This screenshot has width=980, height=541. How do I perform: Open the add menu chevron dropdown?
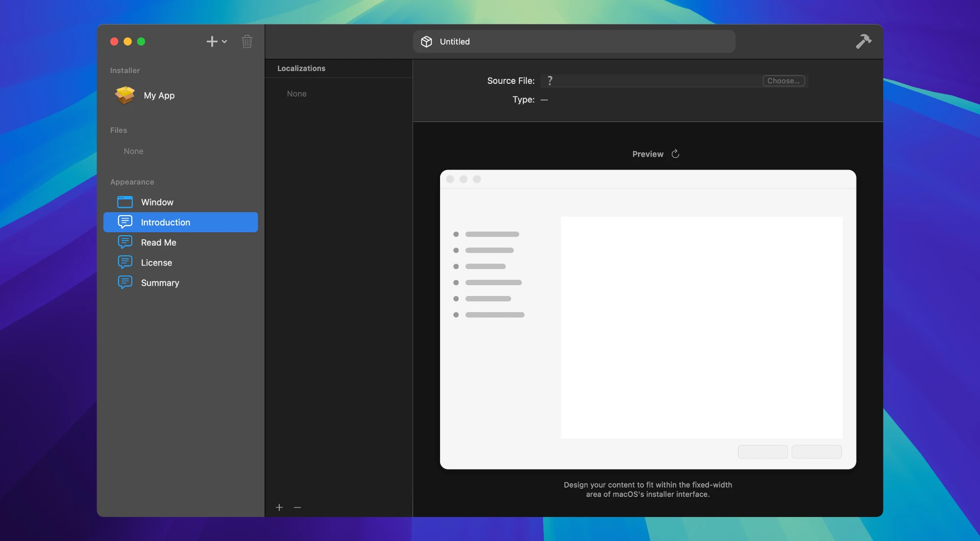pyautogui.click(x=224, y=42)
